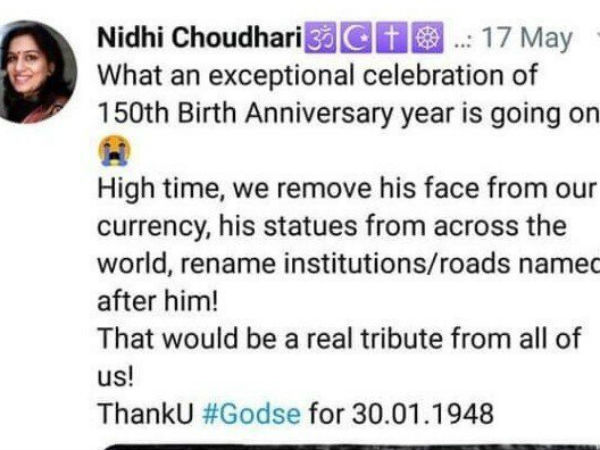Click the crescent moon and star emoji
This screenshot has height=450, width=600.
[x=356, y=37]
